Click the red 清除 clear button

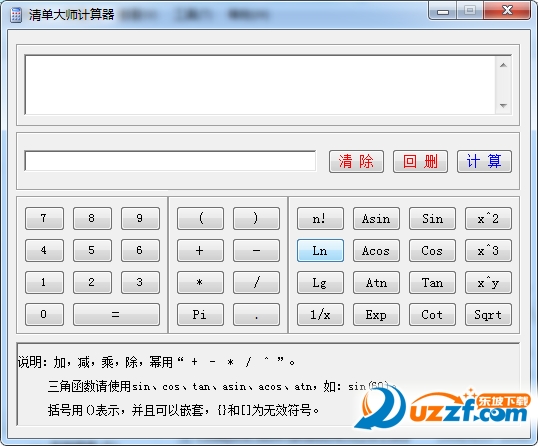click(356, 161)
